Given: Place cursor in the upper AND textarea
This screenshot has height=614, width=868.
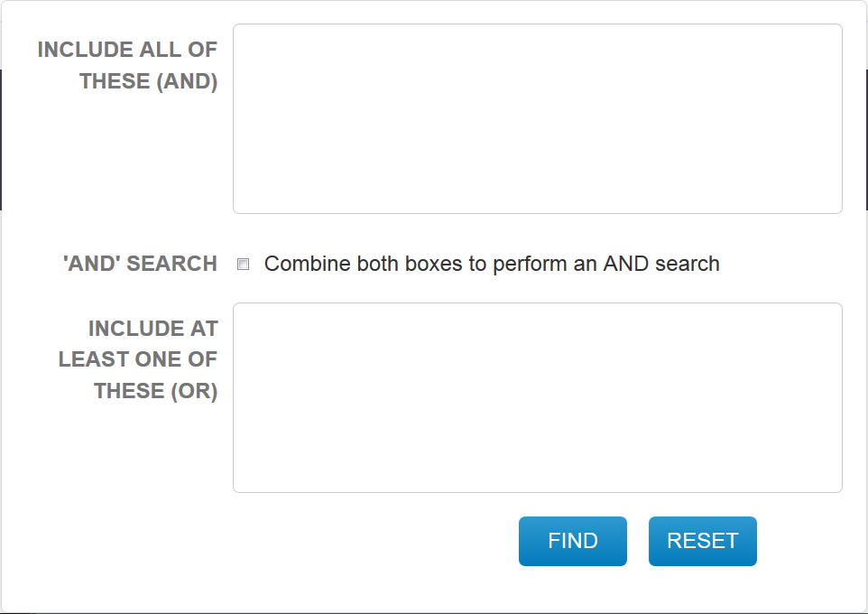Looking at the screenshot, I should click(537, 118).
